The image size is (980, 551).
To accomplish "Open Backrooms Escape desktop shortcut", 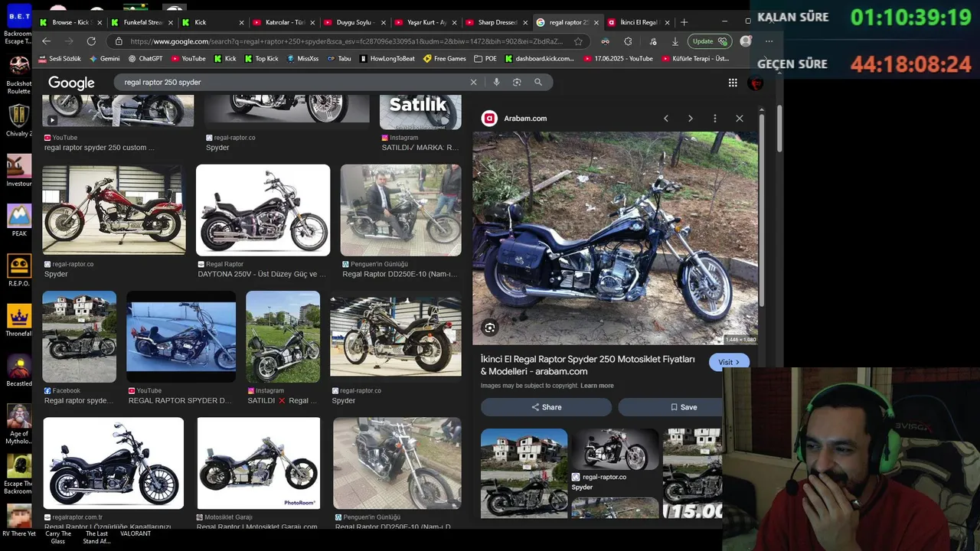I will pyautogui.click(x=18, y=24).
